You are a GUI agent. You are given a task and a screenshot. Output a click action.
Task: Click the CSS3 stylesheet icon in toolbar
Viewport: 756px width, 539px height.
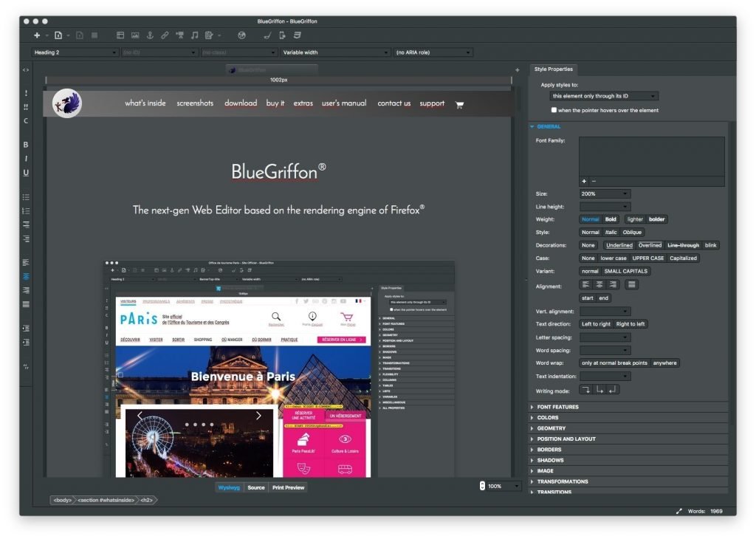[x=298, y=35]
